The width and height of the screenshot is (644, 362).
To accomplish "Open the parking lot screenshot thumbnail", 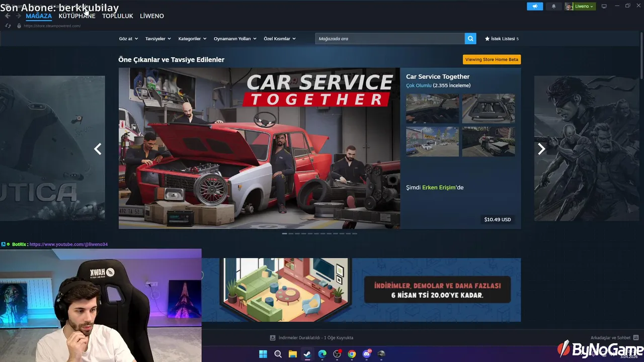I will (x=433, y=141).
